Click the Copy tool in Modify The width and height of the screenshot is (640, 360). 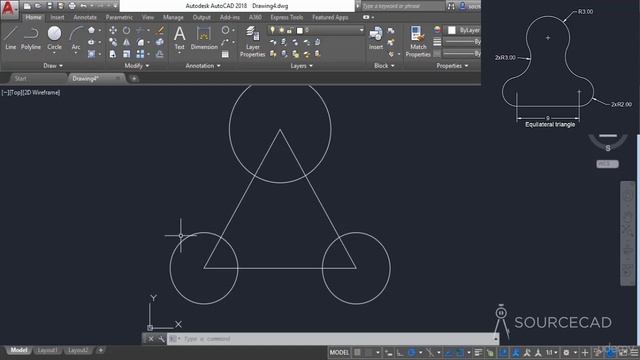pyautogui.click(x=113, y=42)
